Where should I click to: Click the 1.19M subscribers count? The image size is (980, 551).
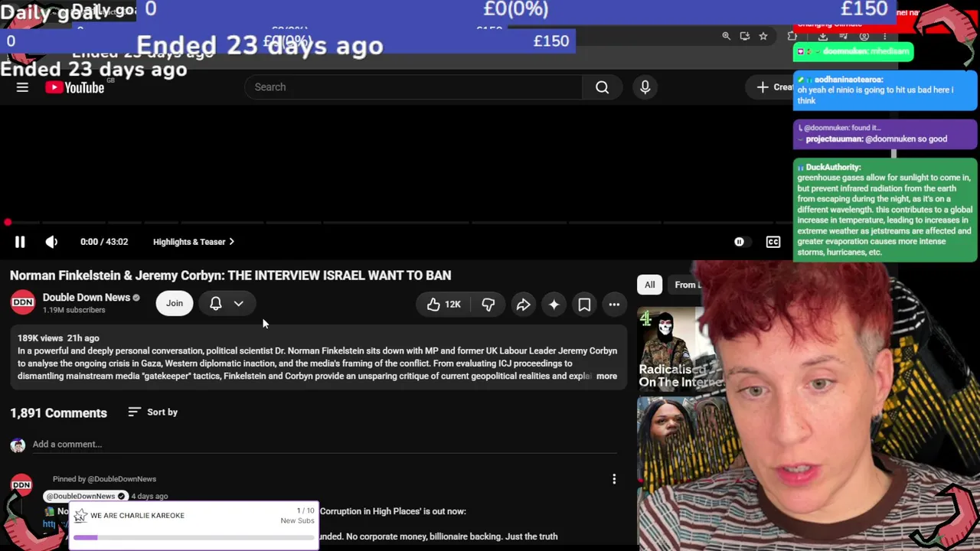click(73, 310)
